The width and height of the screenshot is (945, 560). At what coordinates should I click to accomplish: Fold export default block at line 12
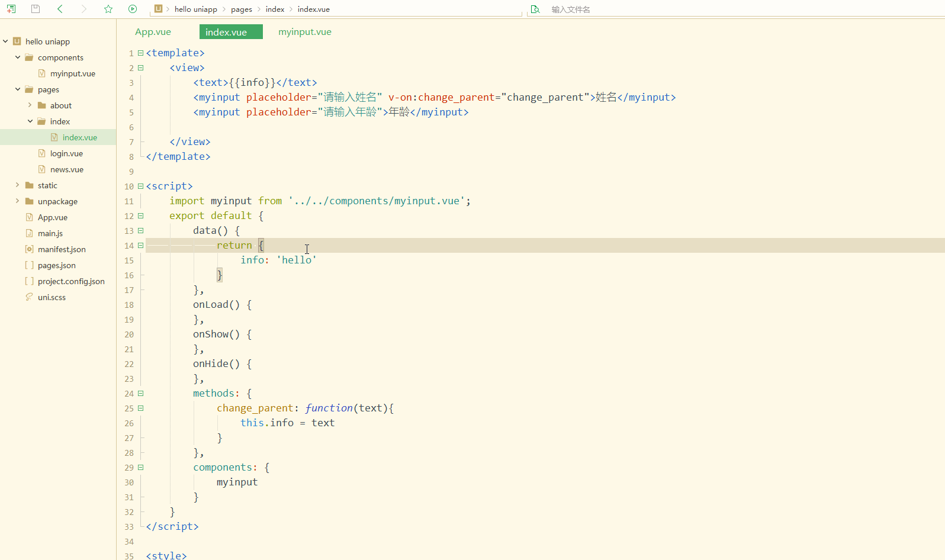tap(140, 215)
